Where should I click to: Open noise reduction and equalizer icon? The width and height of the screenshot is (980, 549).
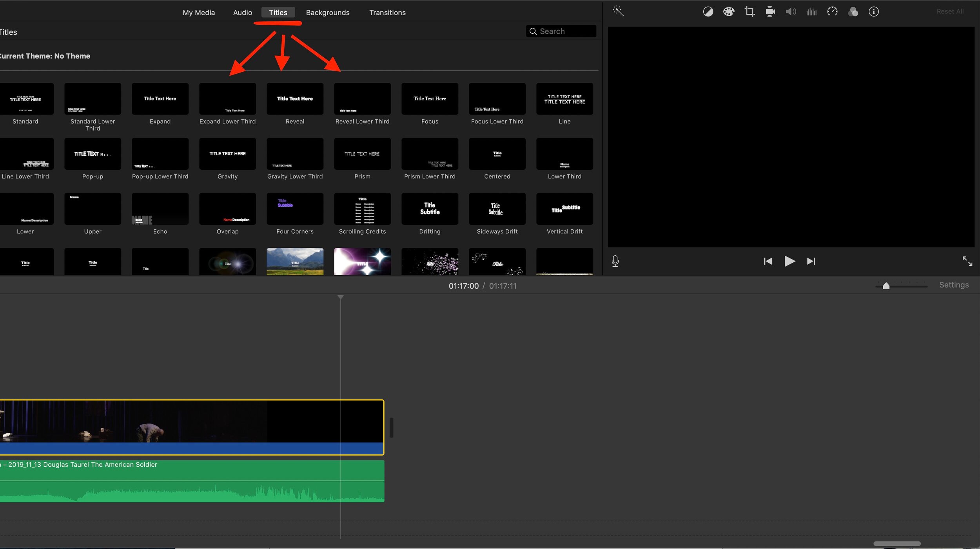click(811, 12)
